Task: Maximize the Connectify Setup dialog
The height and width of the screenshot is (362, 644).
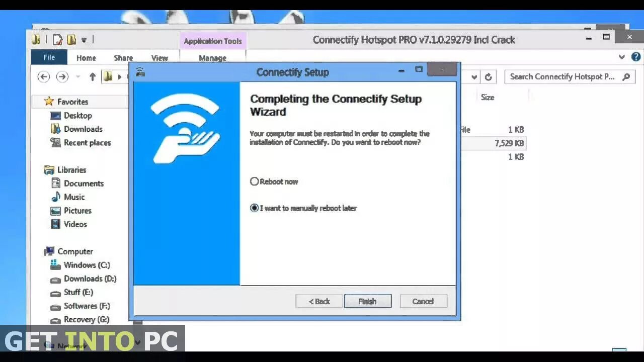Action: pyautogui.click(x=419, y=69)
